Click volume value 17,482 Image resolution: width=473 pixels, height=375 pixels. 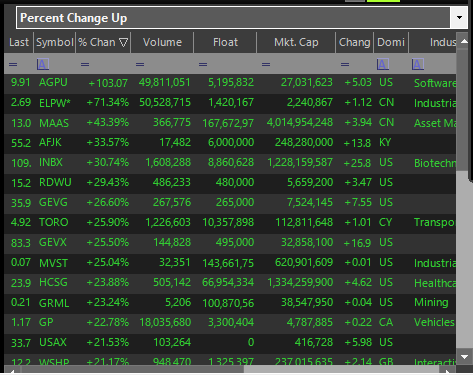coord(175,143)
